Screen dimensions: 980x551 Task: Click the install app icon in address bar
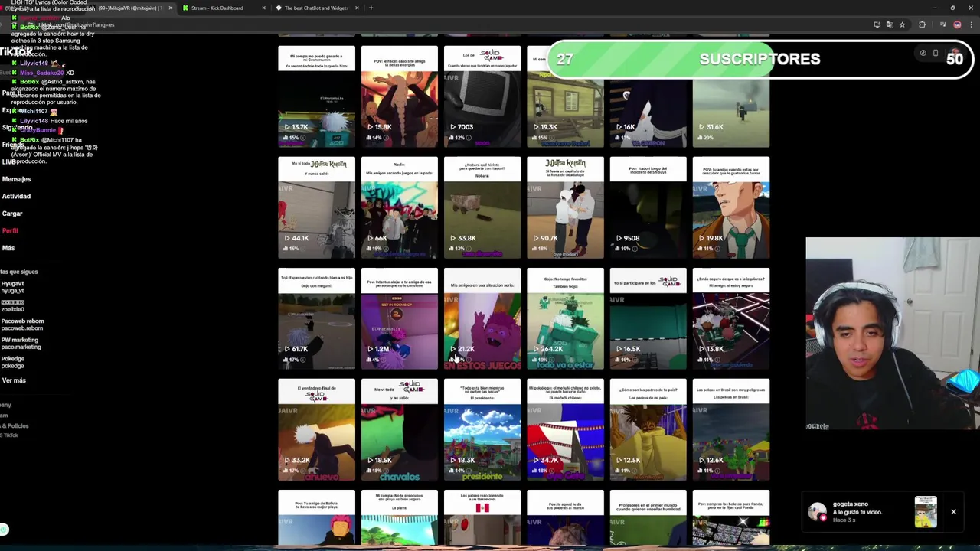point(877,24)
